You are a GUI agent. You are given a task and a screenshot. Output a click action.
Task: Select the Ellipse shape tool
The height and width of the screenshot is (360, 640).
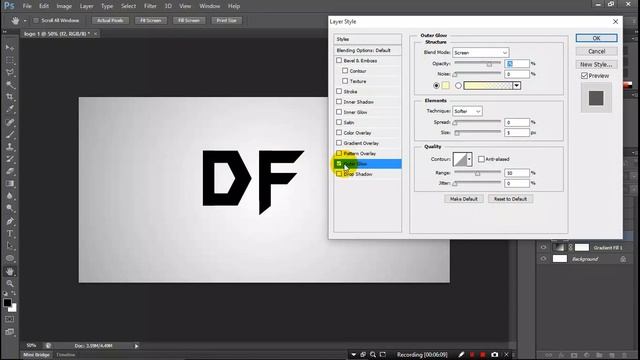(x=10, y=258)
